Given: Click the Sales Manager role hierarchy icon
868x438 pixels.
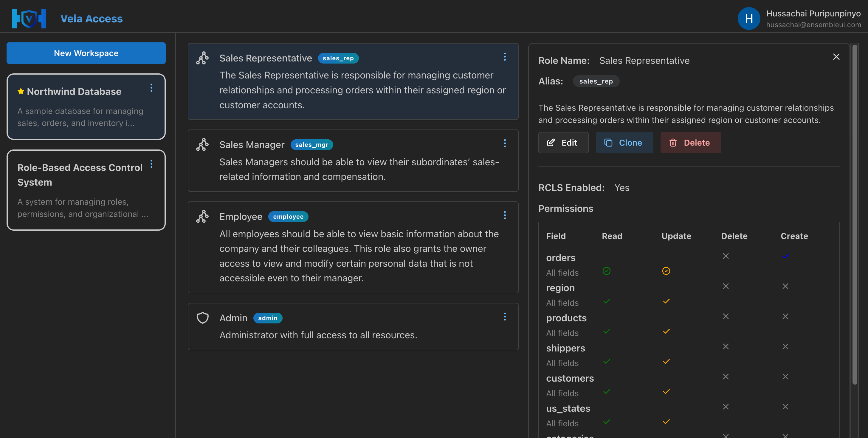Looking at the screenshot, I should click(x=202, y=145).
